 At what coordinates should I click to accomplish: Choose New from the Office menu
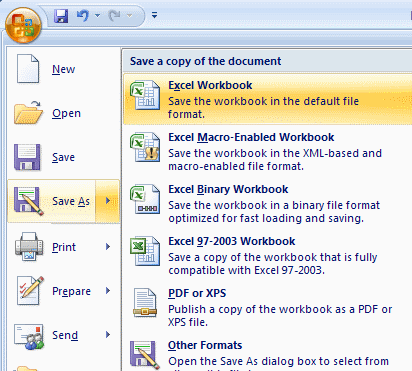point(63,69)
